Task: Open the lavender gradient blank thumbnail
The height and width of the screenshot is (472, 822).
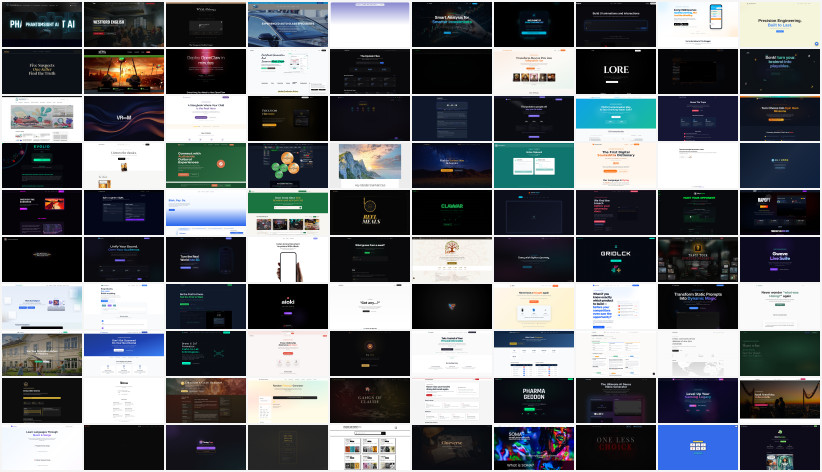Action: [370, 24]
